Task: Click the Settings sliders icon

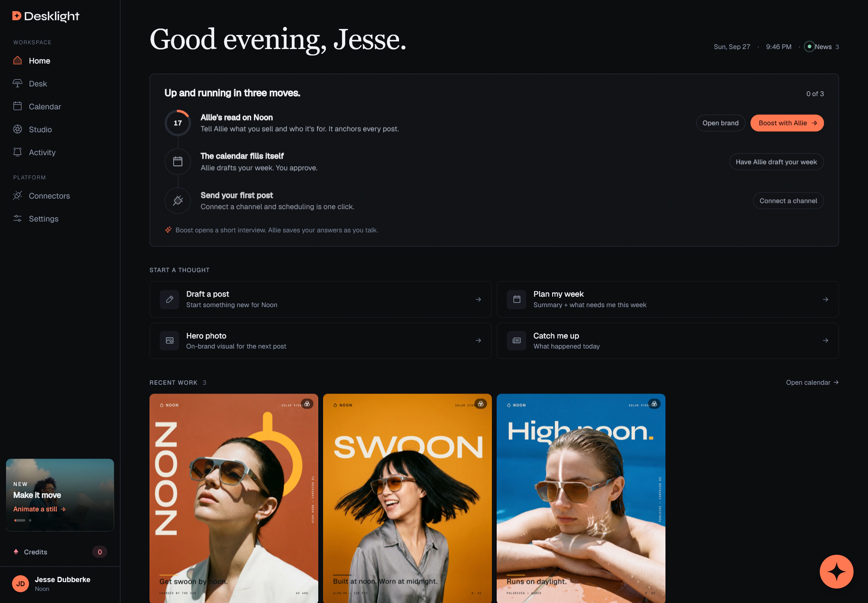Action: (17, 218)
